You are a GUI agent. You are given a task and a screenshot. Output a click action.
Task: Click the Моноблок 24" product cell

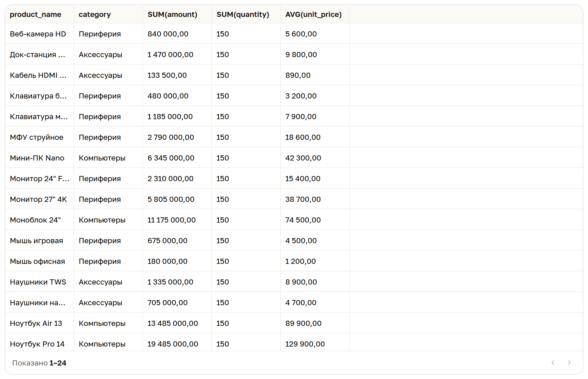point(39,220)
